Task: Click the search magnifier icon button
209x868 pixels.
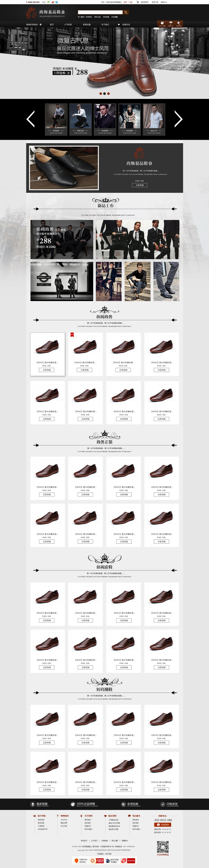Action: coord(126,12)
